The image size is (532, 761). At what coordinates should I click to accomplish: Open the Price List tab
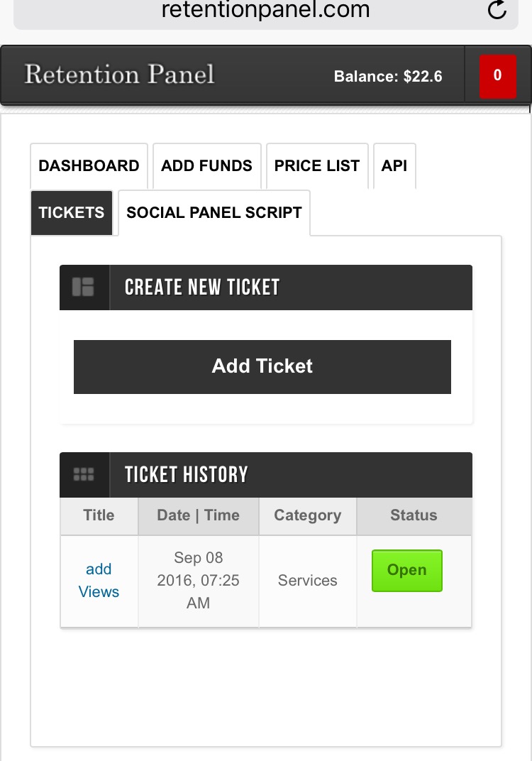317,165
